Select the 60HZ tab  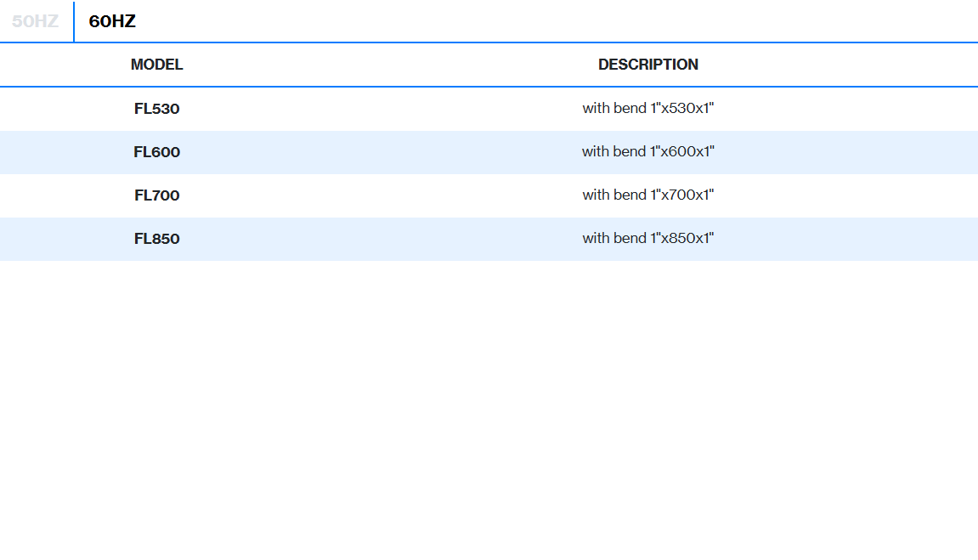coord(112,21)
